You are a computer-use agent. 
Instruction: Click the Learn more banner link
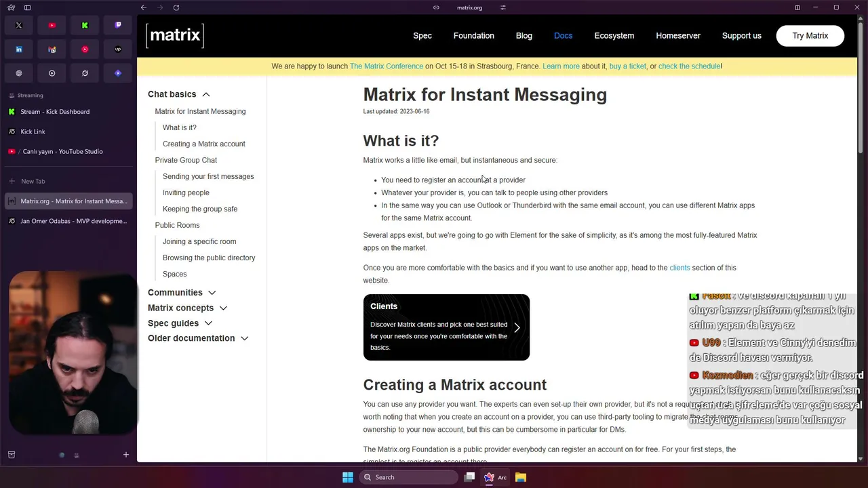click(x=561, y=66)
